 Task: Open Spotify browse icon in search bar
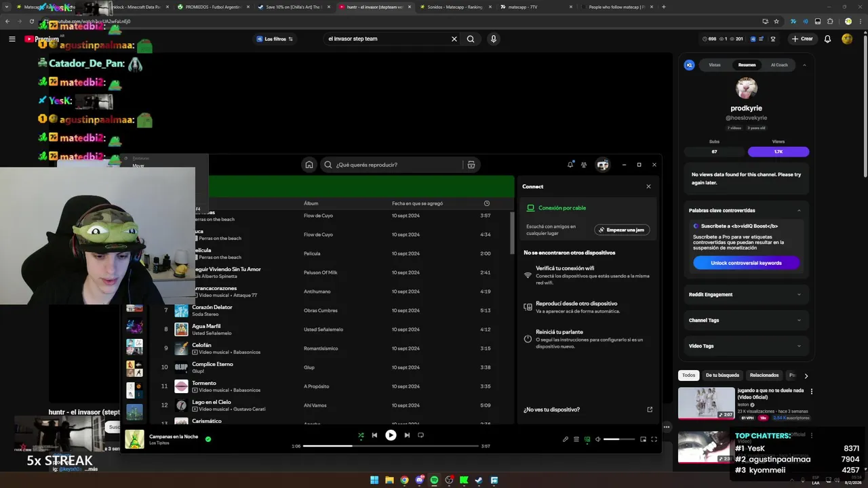click(x=471, y=165)
